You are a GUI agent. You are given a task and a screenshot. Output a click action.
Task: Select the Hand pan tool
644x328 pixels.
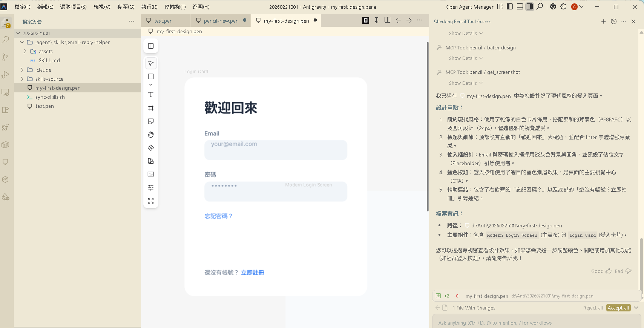(x=151, y=135)
